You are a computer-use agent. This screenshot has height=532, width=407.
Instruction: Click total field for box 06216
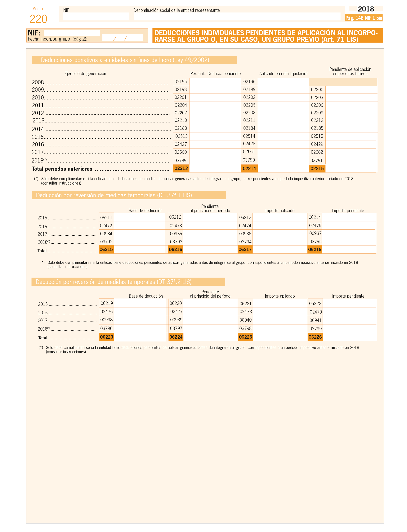[x=210, y=250]
